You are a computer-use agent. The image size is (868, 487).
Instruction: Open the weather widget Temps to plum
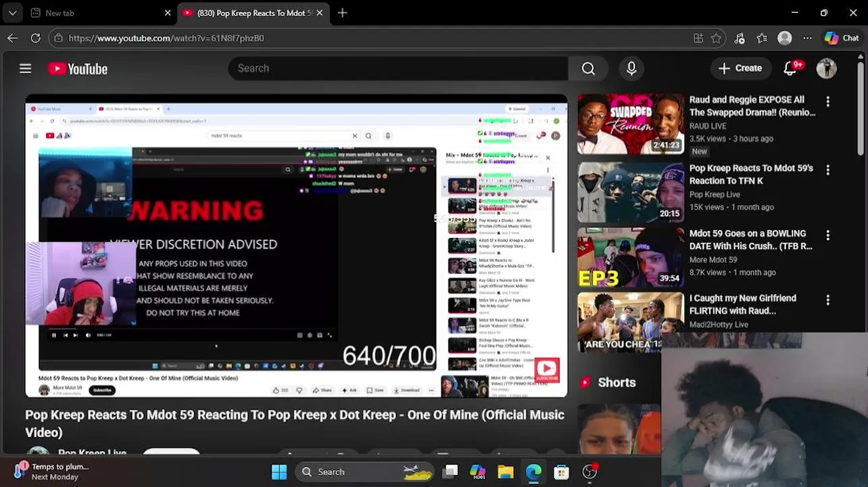point(53,471)
